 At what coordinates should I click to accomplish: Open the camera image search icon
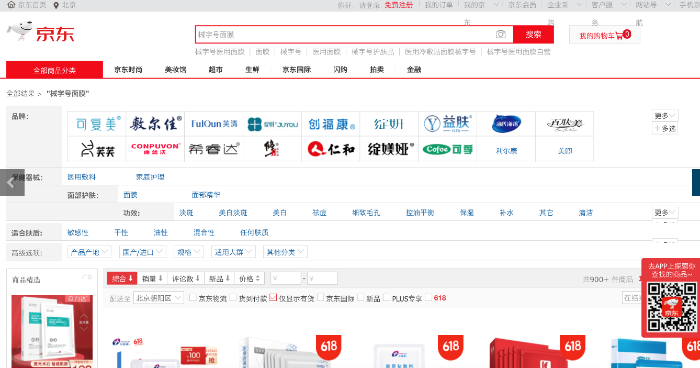[x=501, y=34]
